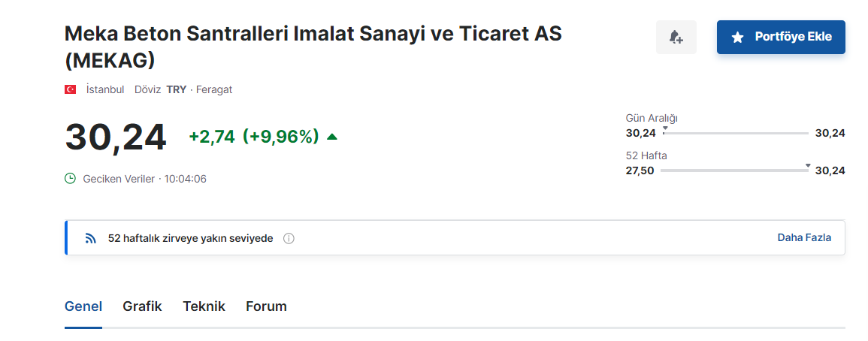Click the İstanbul exchange label
The height and width of the screenshot is (341, 868).
[x=105, y=89]
